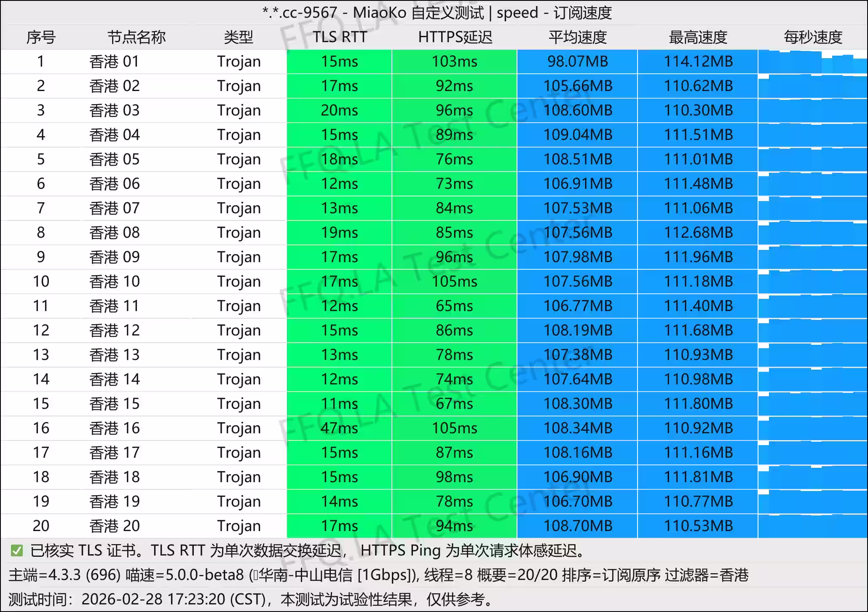Select the 香港 01 node name
The image size is (868, 612).
114,62
